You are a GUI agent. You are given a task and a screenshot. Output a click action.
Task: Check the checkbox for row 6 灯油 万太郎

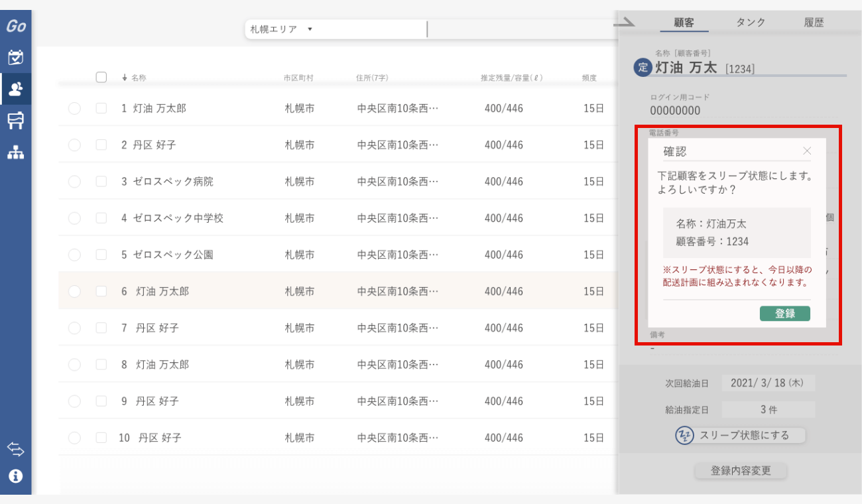point(101,291)
